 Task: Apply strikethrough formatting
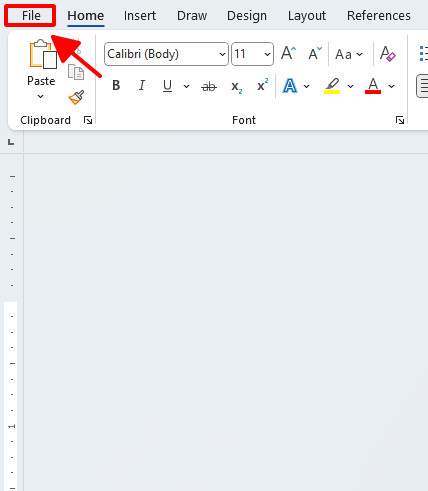[209, 87]
